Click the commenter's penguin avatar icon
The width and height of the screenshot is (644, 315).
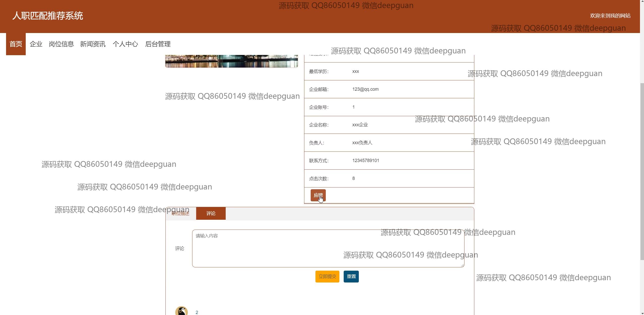182,311
